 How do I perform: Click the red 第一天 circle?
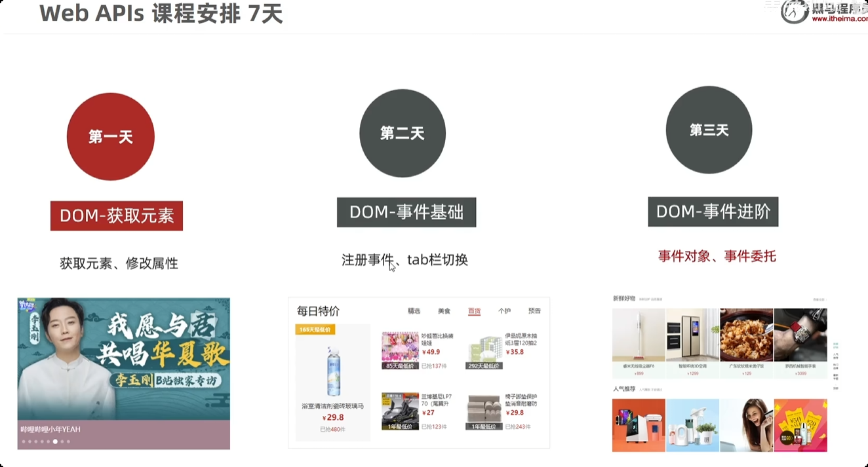click(x=110, y=137)
